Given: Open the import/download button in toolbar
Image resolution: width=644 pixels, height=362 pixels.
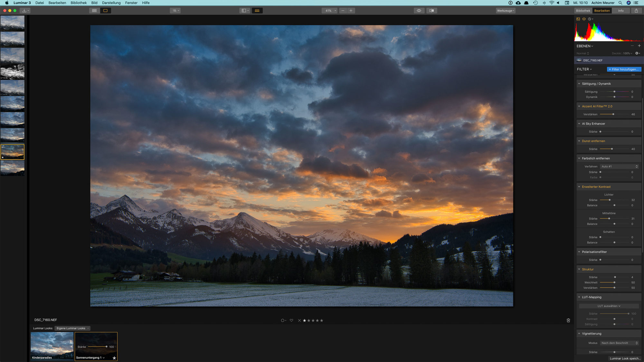Looking at the screenshot, I should [25, 11].
